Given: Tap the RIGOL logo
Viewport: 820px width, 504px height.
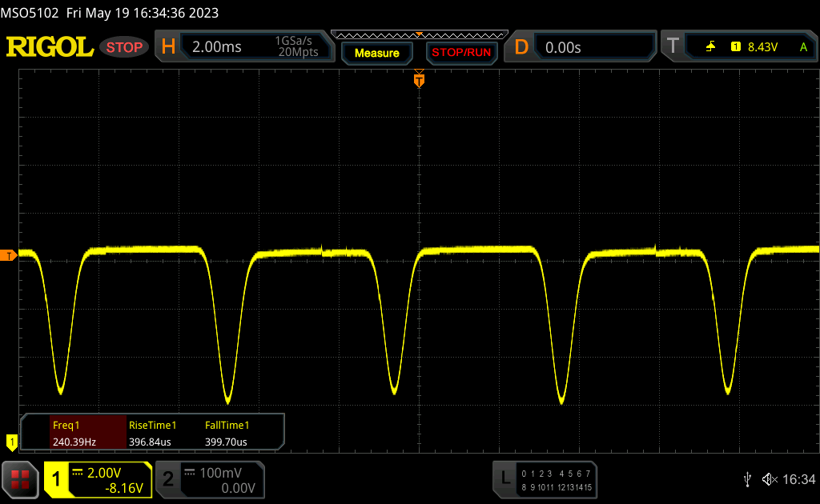Looking at the screenshot, I should pos(50,47).
